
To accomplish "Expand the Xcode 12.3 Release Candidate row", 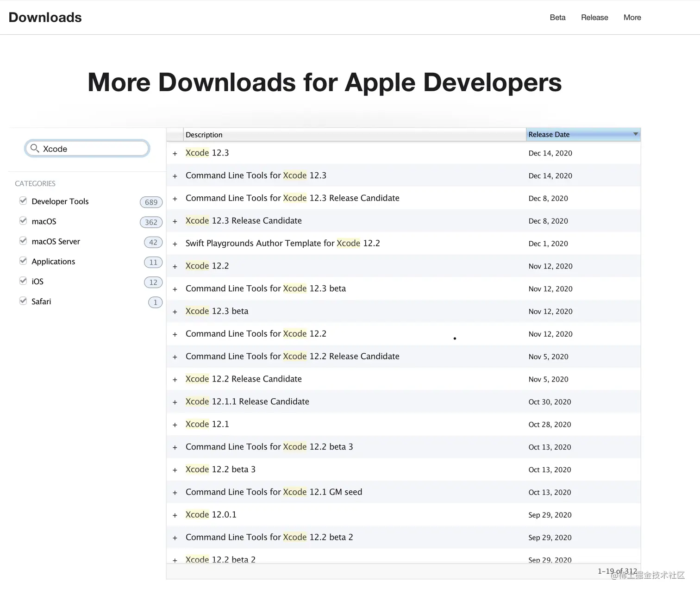I will 175,222.
